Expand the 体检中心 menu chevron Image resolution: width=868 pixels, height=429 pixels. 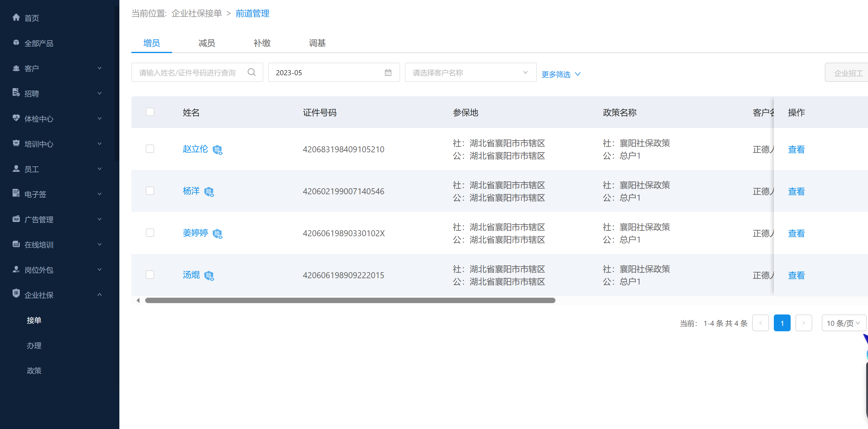(x=99, y=118)
